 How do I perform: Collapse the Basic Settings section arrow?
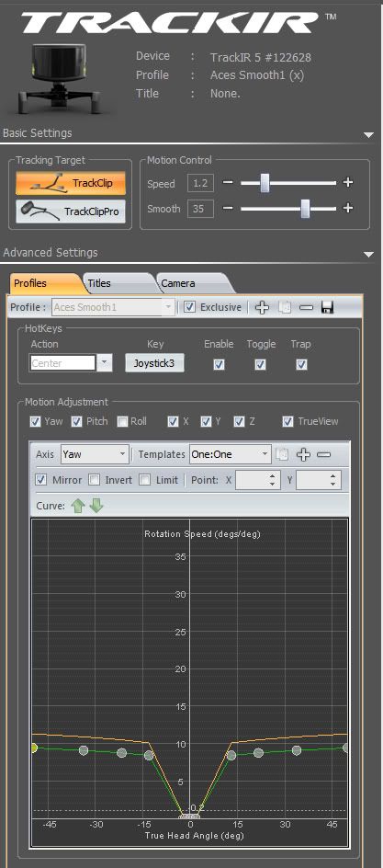click(x=368, y=134)
